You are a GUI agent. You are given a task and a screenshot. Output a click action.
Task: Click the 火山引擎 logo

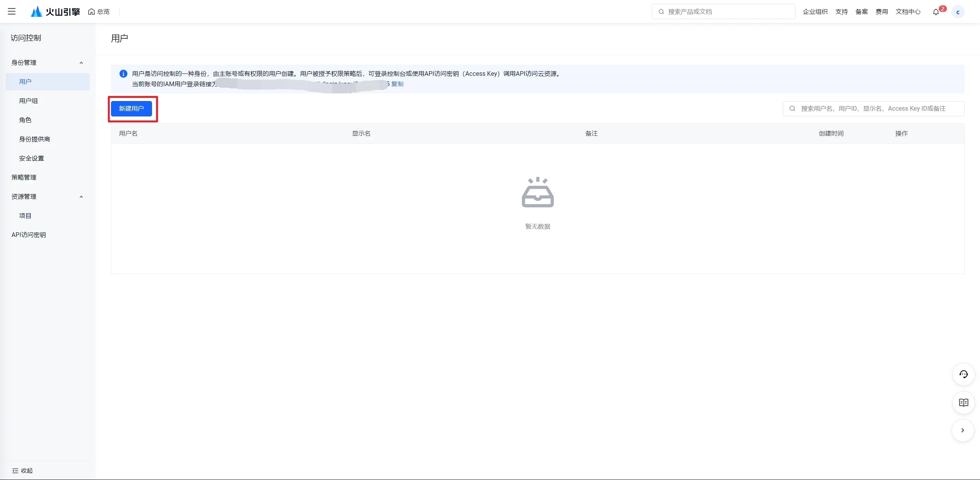(54, 11)
